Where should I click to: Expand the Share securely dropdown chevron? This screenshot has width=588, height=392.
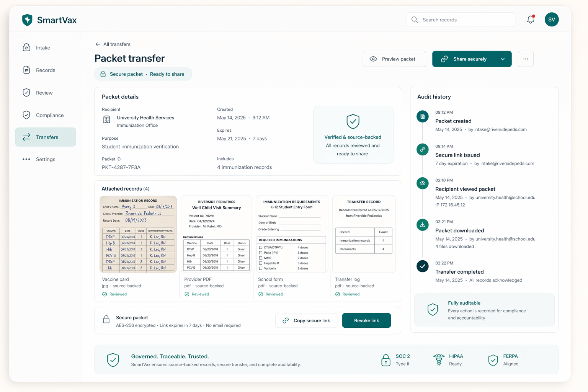pyautogui.click(x=503, y=59)
